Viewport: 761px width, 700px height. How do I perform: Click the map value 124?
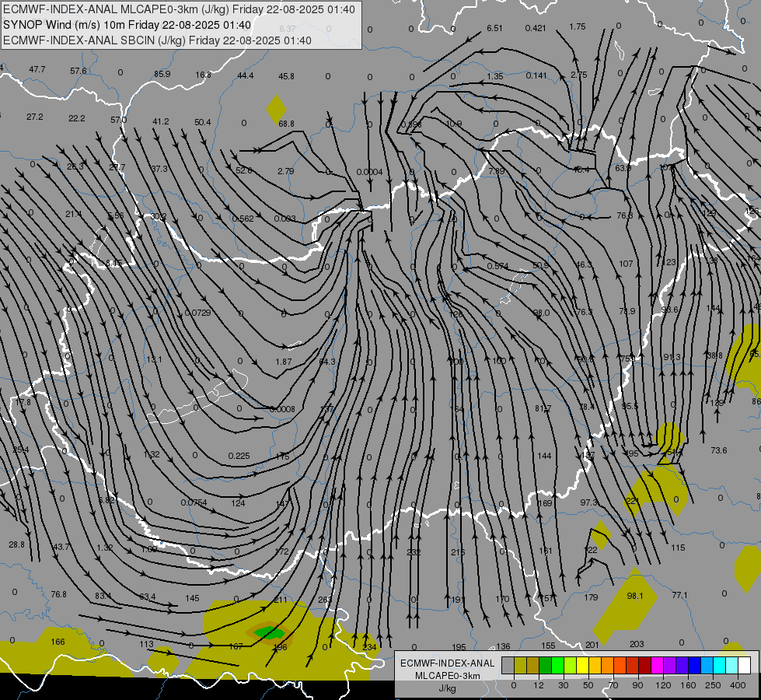click(x=238, y=504)
